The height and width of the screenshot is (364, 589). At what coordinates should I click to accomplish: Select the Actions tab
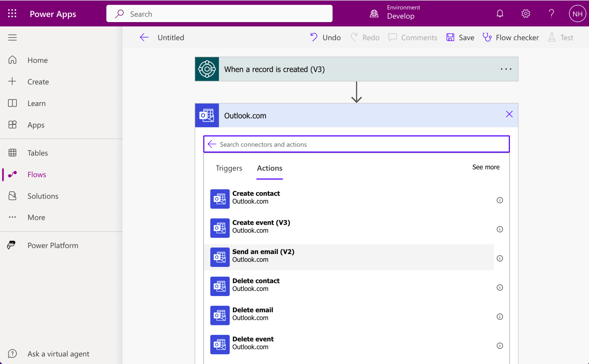(x=269, y=168)
